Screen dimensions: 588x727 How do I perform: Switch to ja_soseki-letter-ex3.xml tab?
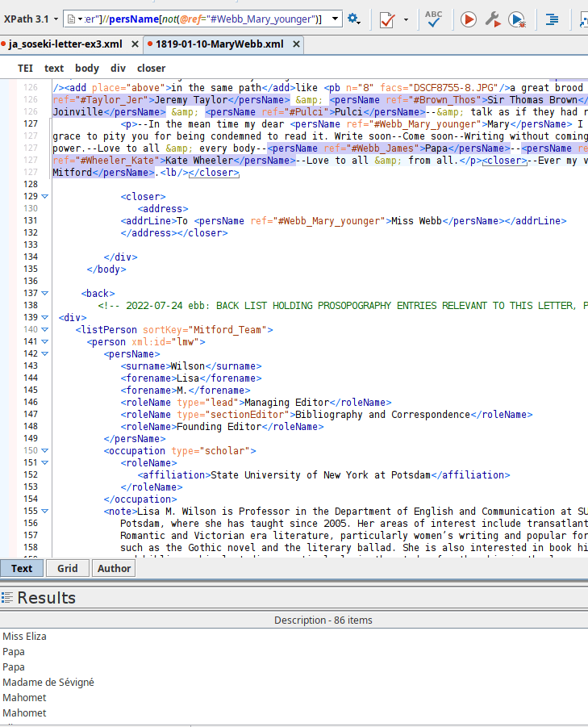pyautogui.click(x=65, y=44)
